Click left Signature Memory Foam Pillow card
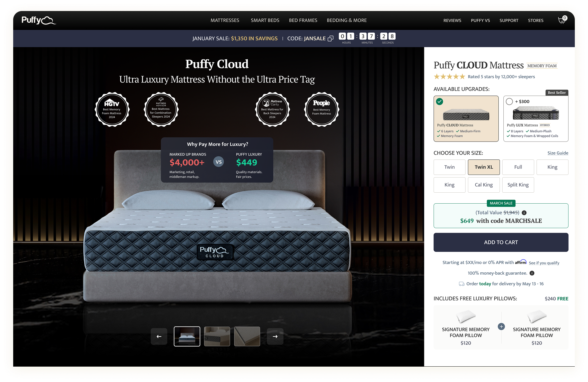The width and height of the screenshot is (588, 382). point(466,328)
